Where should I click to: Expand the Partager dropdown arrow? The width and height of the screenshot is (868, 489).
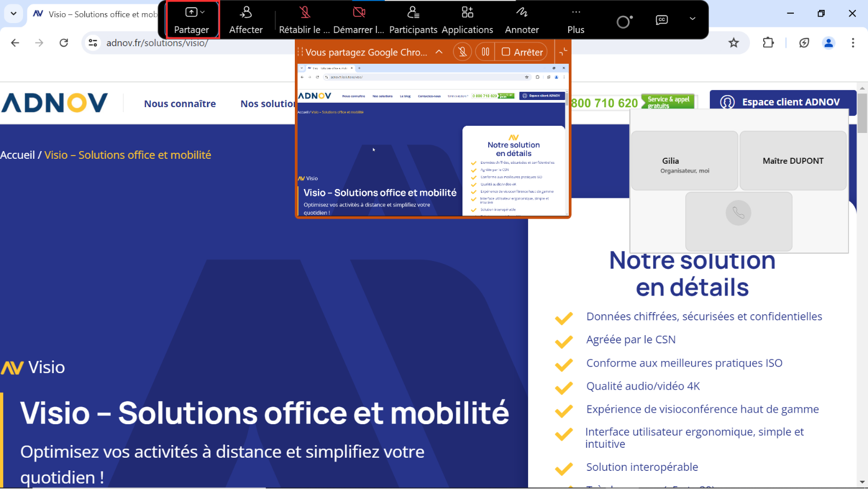coord(203,12)
